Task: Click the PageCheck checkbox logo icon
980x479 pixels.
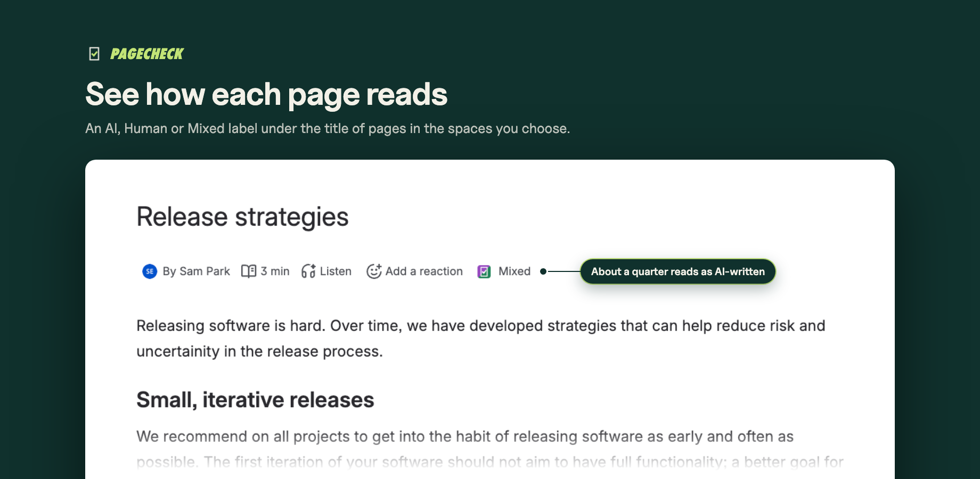Action: (x=94, y=54)
